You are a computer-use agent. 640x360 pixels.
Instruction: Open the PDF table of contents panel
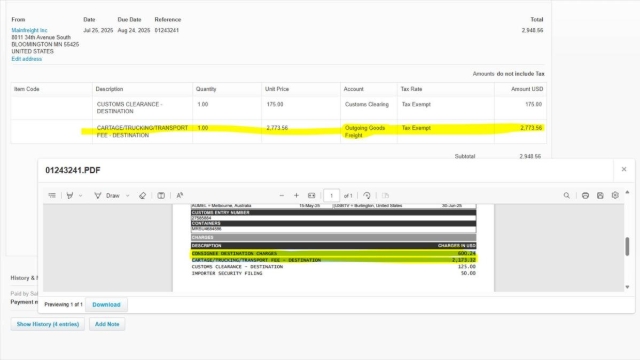click(52, 196)
